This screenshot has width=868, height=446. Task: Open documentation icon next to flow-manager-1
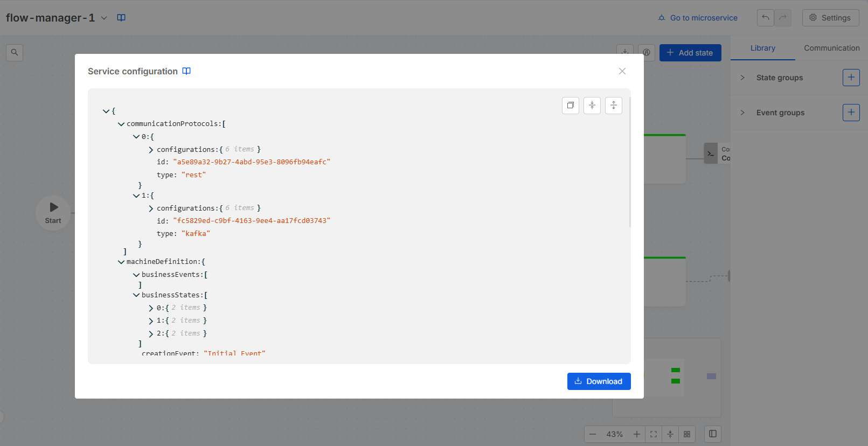pyautogui.click(x=121, y=18)
